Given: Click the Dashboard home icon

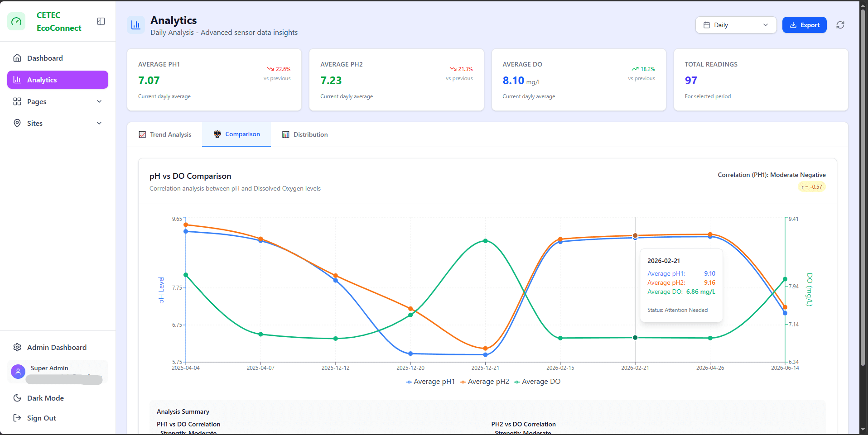Looking at the screenshot, I should click(x=17, y=58).
